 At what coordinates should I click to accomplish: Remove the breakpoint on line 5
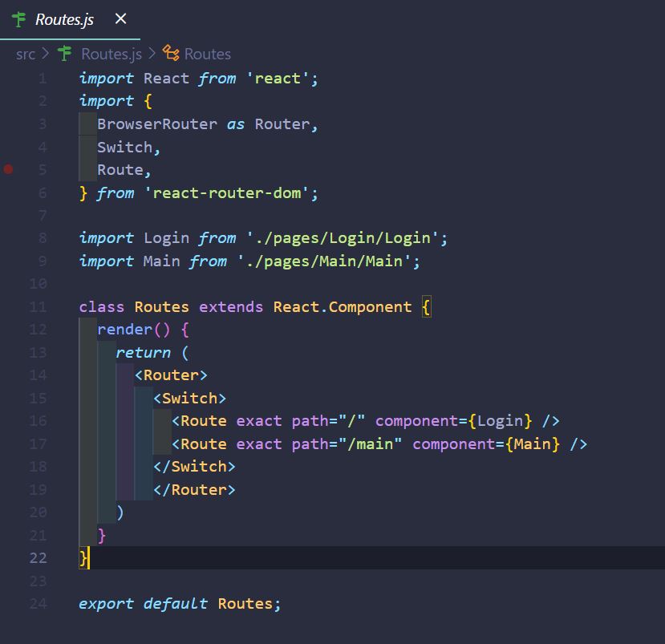(8, 169)
